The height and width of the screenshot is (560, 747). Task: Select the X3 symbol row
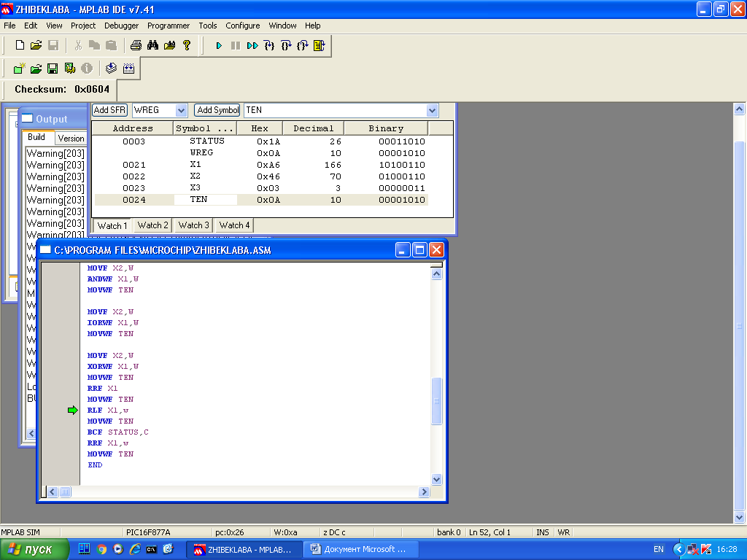tap(261, 188)
